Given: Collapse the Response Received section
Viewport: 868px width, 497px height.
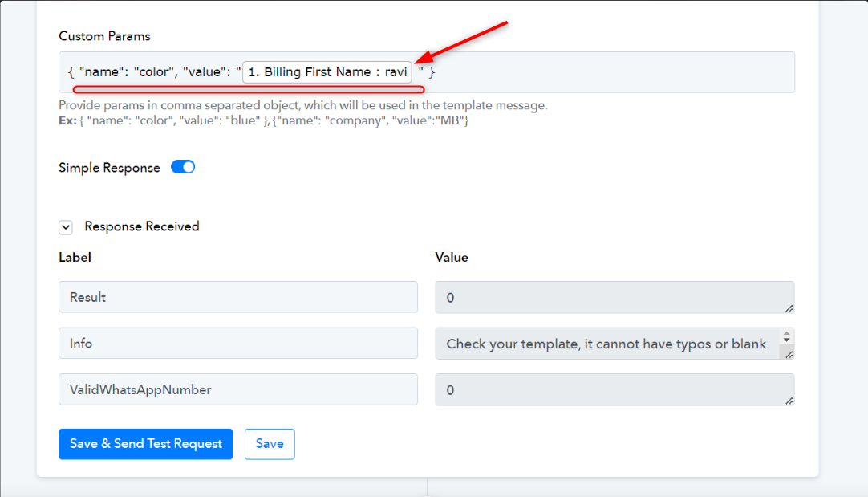Looking at the screenshot, I should 66,227.
